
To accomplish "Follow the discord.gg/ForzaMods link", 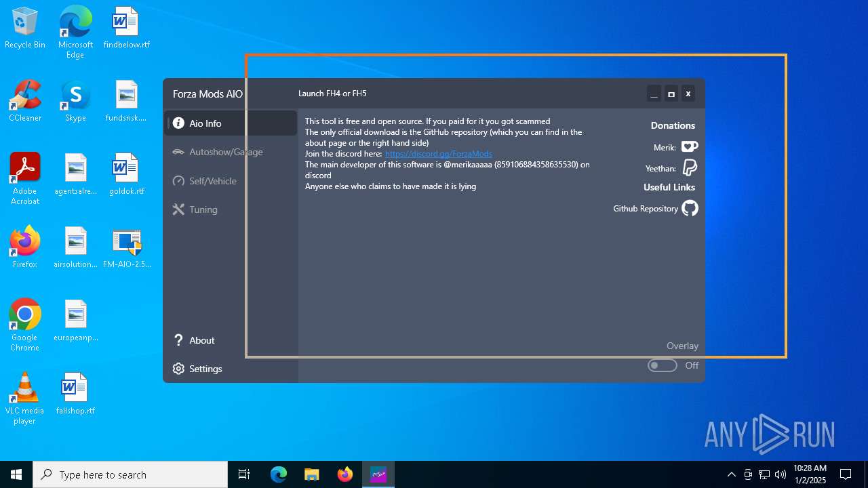I will click(x=439, y=154).
